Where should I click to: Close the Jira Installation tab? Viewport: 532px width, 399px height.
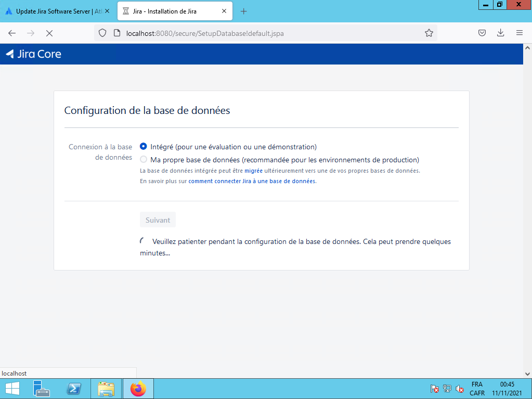[224, 11]
